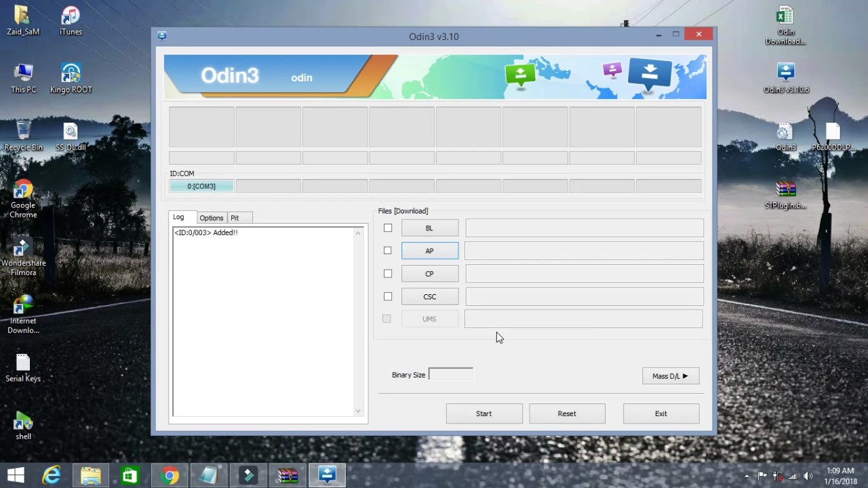Browse for a BL file
The height and width of the screenshot is (488, 868).
(x=430, y=228)
